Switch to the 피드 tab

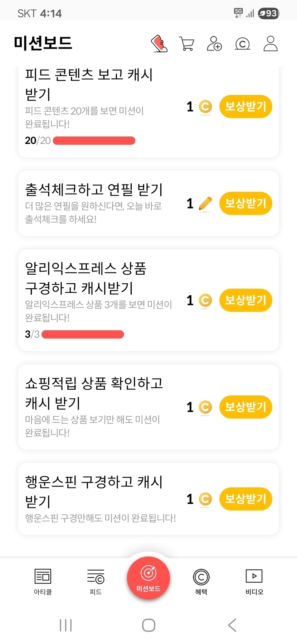[x=96, y=581]
